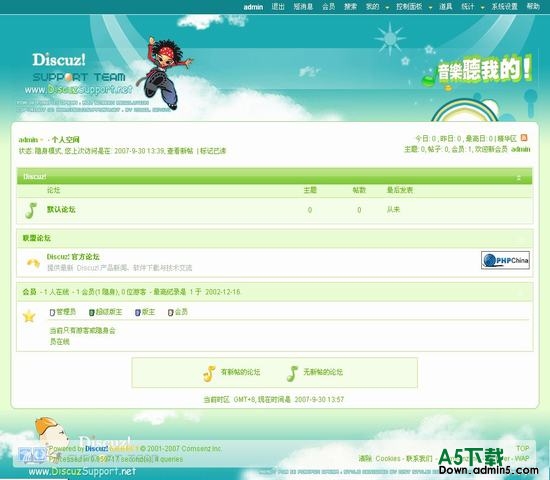This screenshot has width=550, height=480.
Task: Click the green 无新帖的论坛 note icon
Action: (292, 373)
